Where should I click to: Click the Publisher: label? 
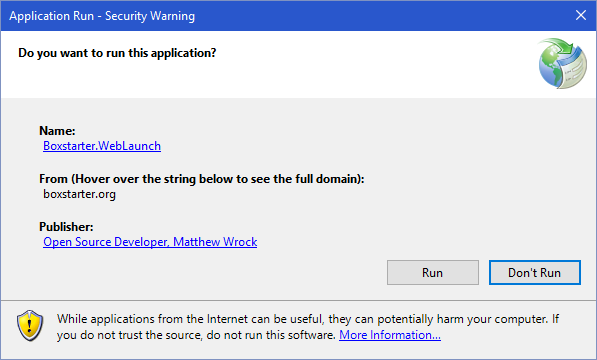(x=66, y=227)
